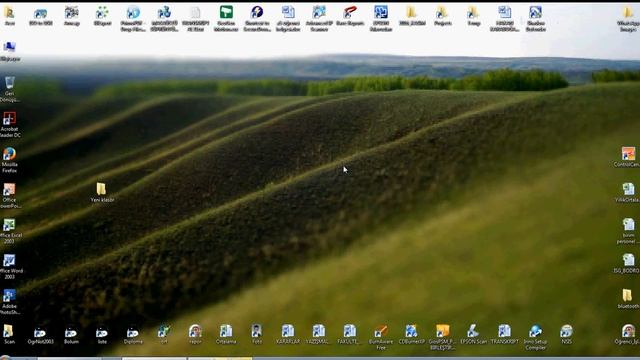The height and width of the screenshot is (360, 640).
Task: Open the computer icon under top-left folder
Action: click(x=9, y=51)
